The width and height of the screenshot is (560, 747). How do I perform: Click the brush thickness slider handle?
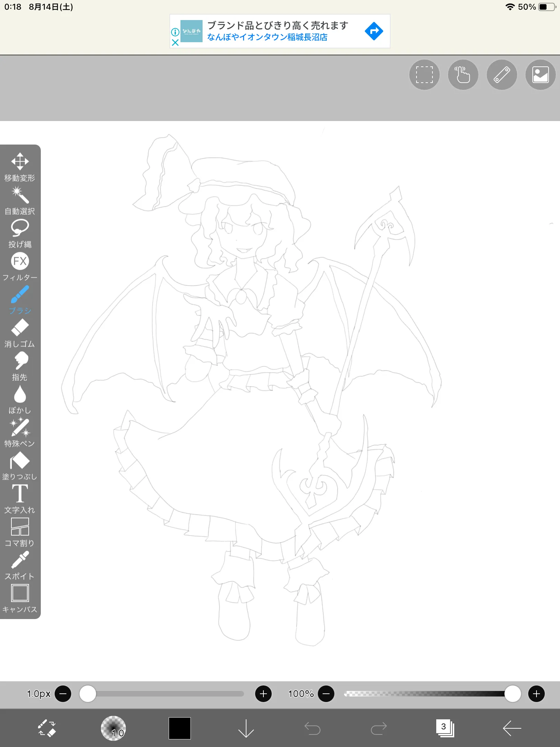tap(88, 694)
